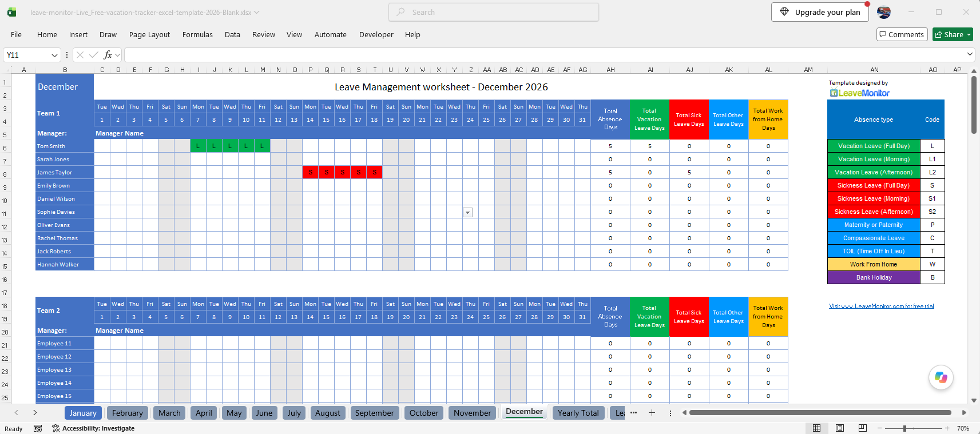Image resolution: width=980 pixels, height=434 pixels.
Task: Open the Share button dropdown arrow
Action: 969,35
